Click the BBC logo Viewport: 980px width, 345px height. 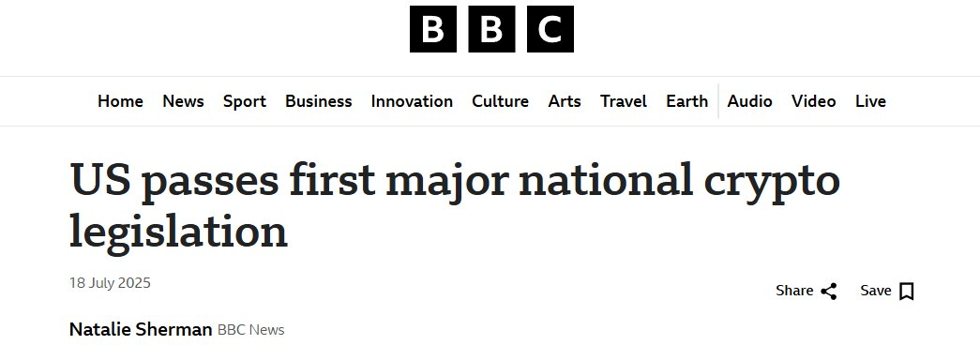491,29
